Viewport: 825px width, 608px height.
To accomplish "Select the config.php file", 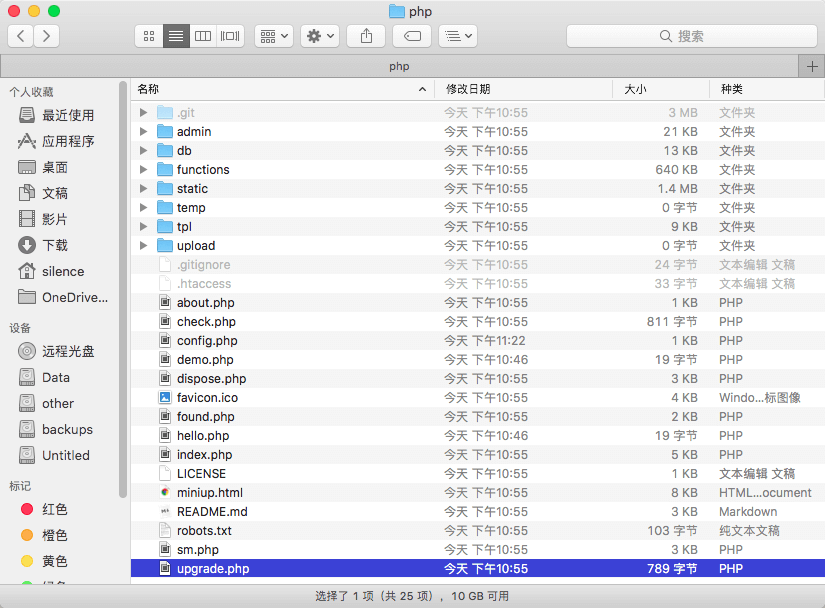I will (x=207, y=341).
